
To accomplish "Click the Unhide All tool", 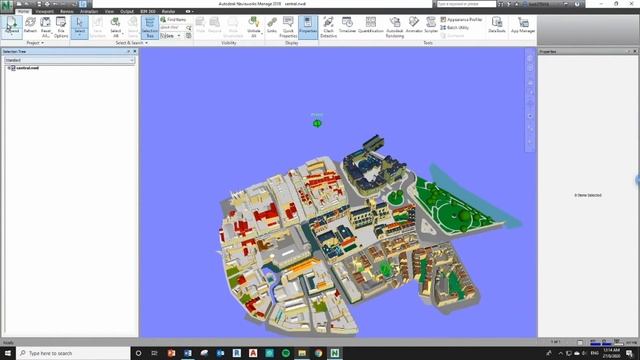I will click(x=254, y=27).
